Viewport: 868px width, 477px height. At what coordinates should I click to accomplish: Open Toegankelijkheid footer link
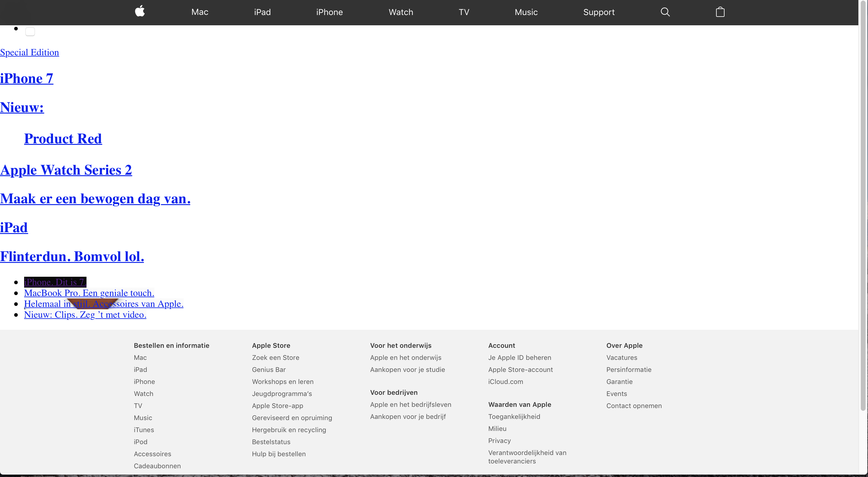click(x=514, y=417)
